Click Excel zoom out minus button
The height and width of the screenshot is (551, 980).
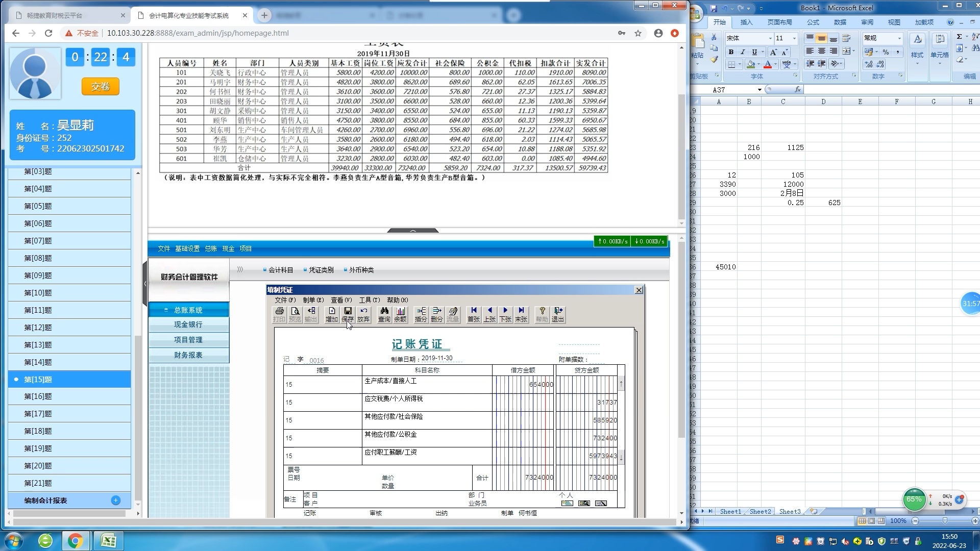pos(915,521)
